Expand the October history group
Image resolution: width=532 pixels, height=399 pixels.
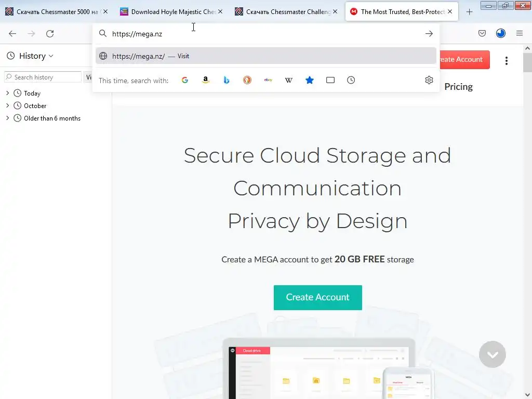pos(7,105)
